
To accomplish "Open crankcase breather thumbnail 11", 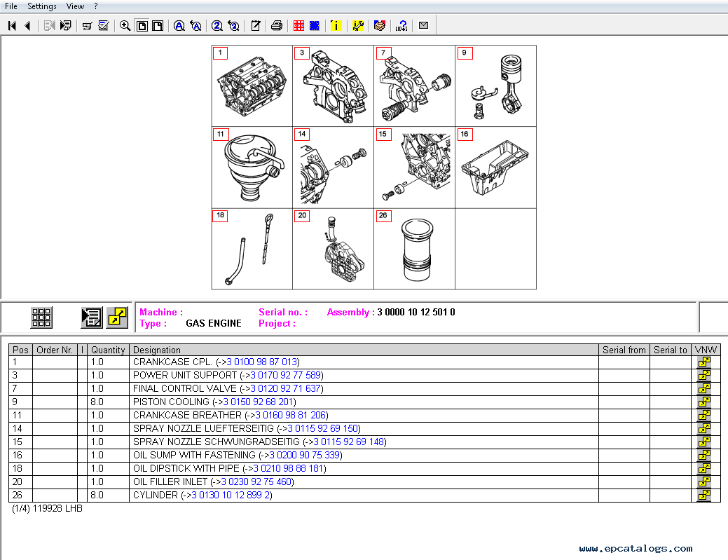I will [x=252, y=168].
